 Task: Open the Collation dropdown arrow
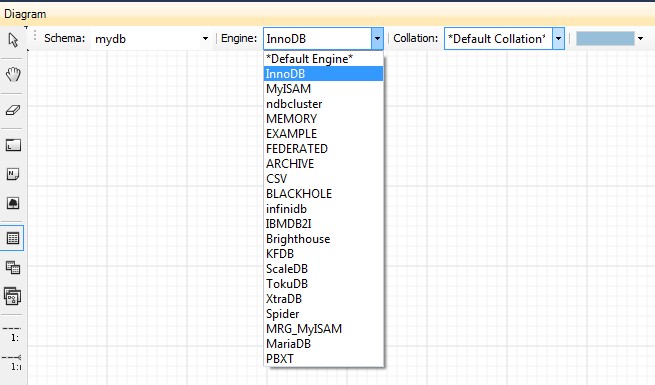click(x=559, y=38)
